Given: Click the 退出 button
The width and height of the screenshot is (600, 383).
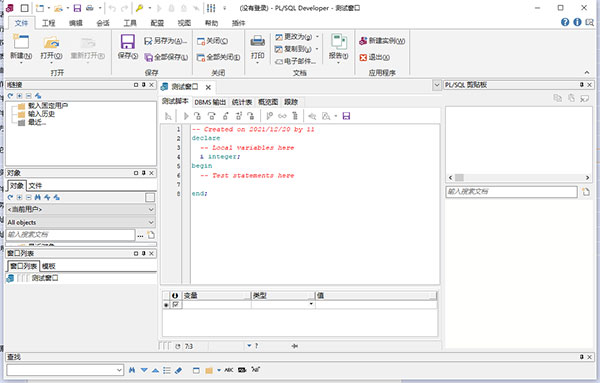Looking at the screenshot, I should 375,57.
